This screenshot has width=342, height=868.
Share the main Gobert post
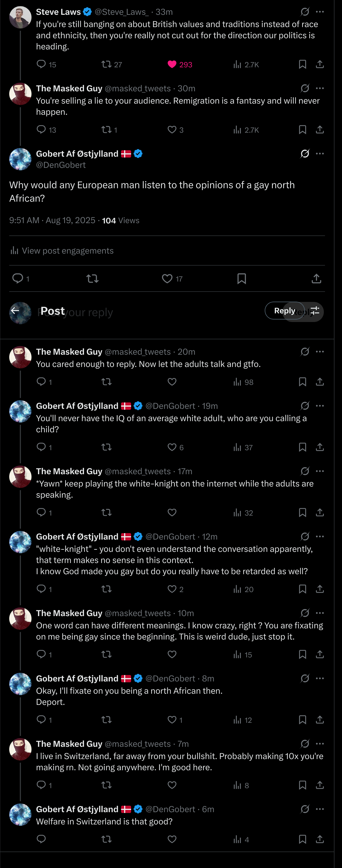point(316,279)
